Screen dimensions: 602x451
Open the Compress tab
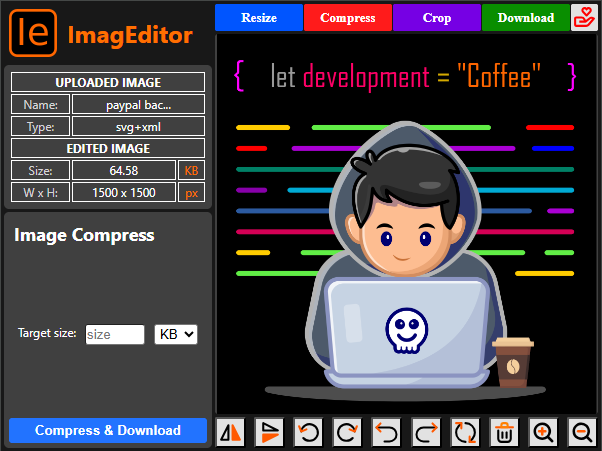pyautogui.click(x=348, y=18)
